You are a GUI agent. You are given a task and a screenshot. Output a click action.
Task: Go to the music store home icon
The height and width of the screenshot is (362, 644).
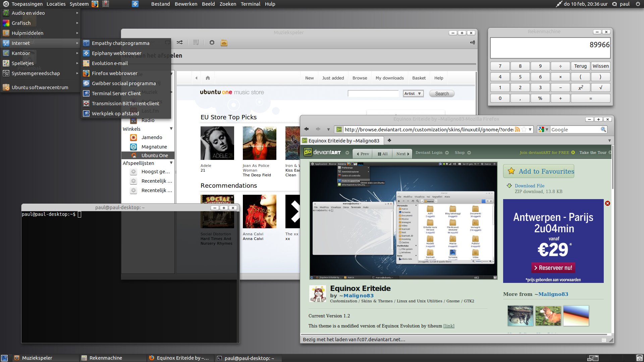(208, 78)
